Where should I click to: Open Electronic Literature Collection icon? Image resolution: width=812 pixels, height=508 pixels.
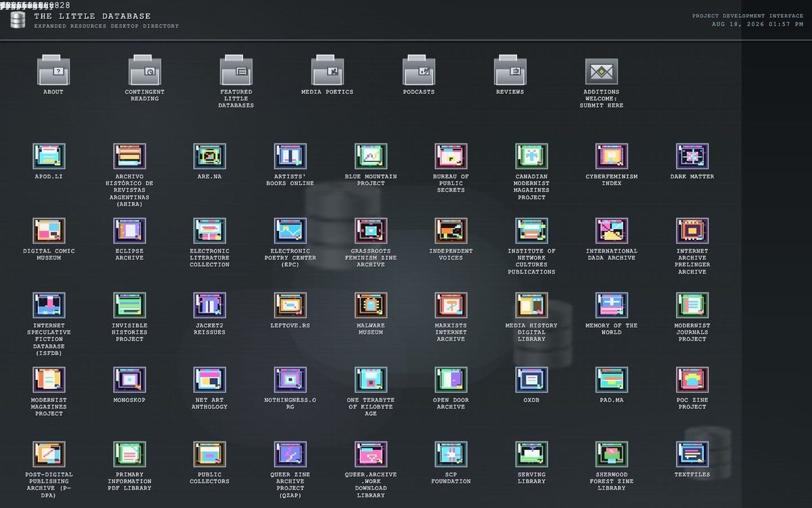point(210,230)
